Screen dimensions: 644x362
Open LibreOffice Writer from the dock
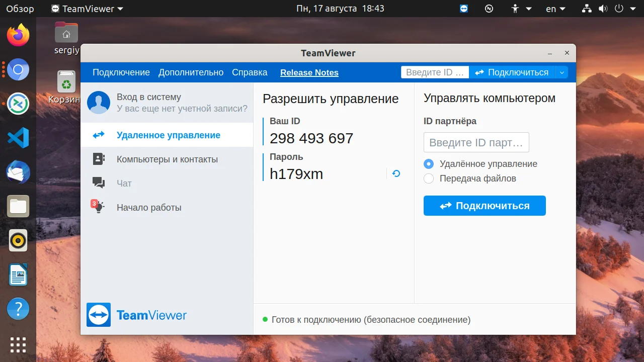(18, 275)
